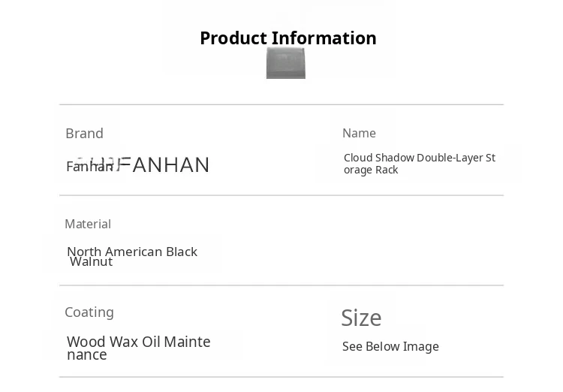Click the divider line between Material and Coating
The width and height of the screenshot is (563, 392).
[x=281, y=285]
